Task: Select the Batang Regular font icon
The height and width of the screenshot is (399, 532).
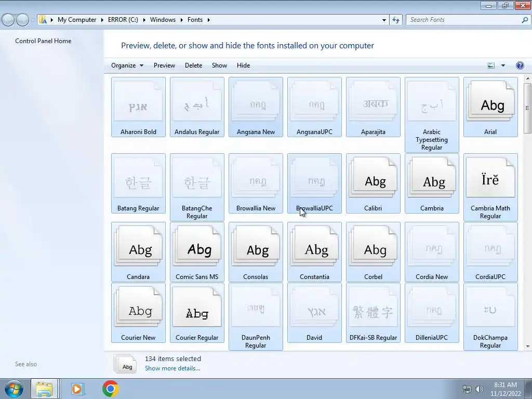Action: click(138, 183)
